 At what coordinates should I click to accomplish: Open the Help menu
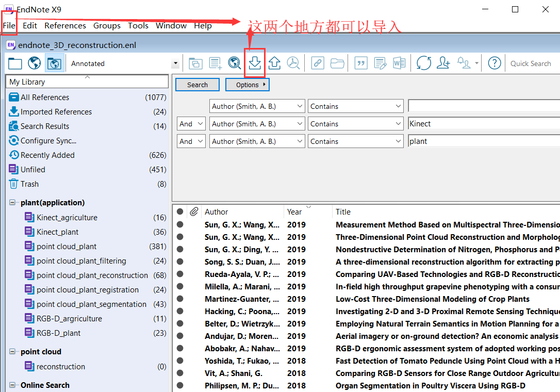pyautogui.click(x=203, y=25)
